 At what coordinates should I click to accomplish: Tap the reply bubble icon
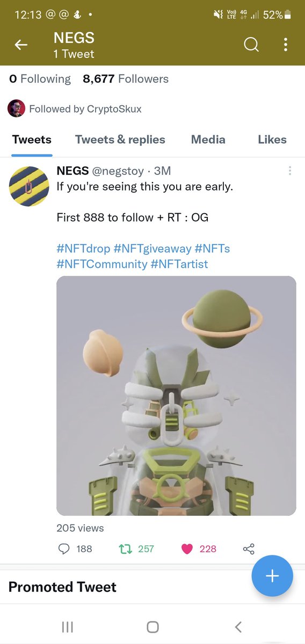tap(63, 548)
